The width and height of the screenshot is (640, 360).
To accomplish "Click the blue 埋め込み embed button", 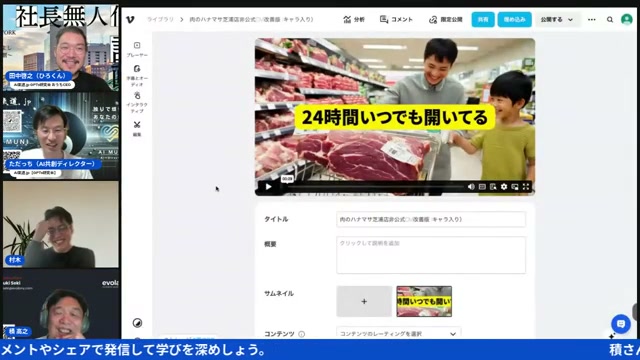I will [514, 19].
